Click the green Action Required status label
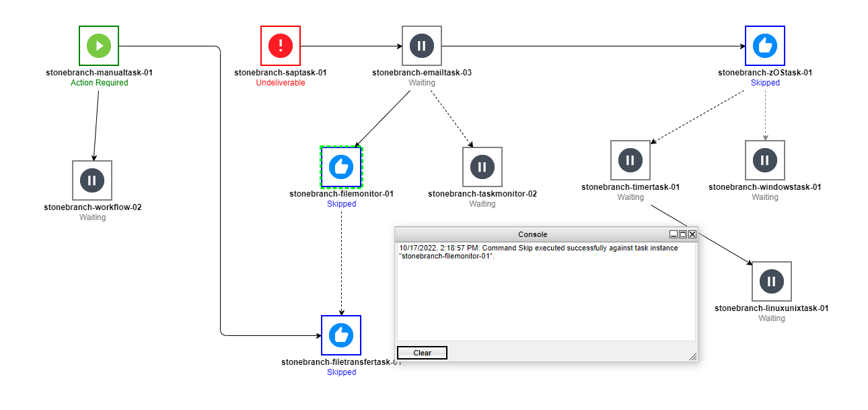The width and height of the screenshot is (868, 410). coord(99,83)
